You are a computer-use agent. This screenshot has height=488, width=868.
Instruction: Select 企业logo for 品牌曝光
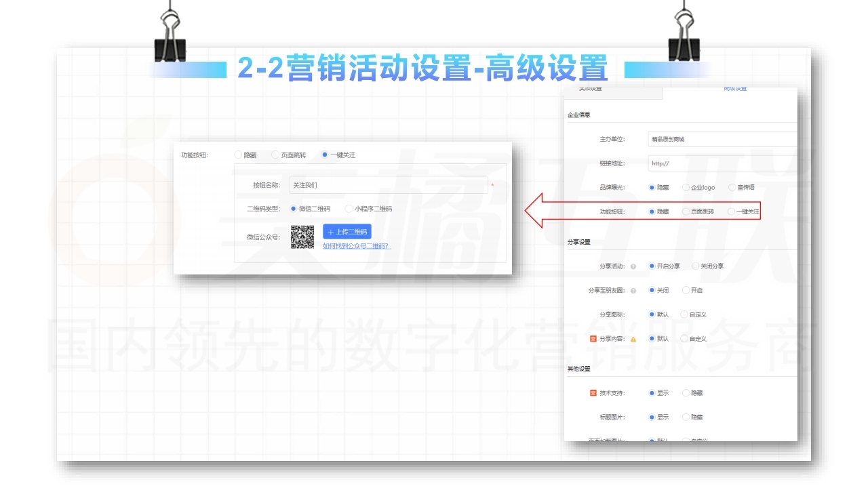click(686, 187)
